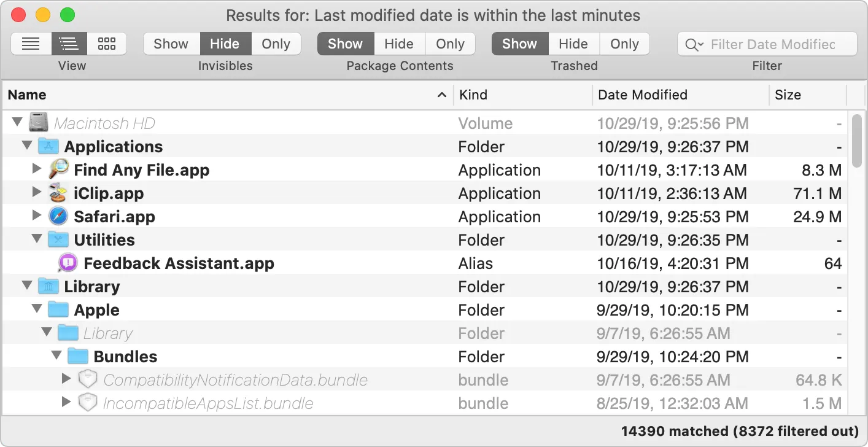The width and height of the screenshot is (868, 447).
Task: Expand Find Any File.app contents
Action: point(37,169)
